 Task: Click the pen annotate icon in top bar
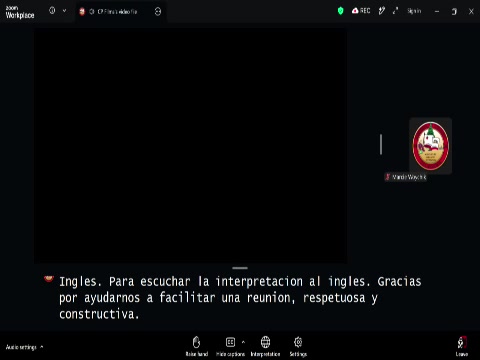pyautogui.click(x=382, y=11)
